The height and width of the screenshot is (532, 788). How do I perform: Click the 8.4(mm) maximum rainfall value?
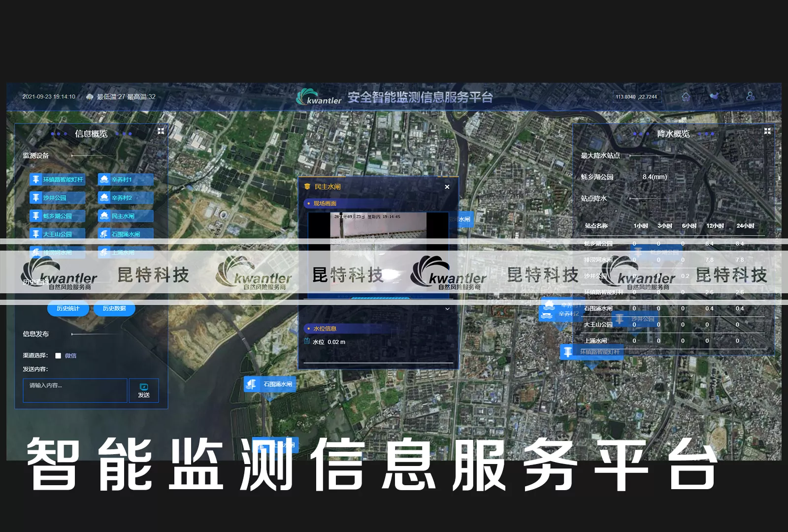pyautogui.click(x=655, y=177)
